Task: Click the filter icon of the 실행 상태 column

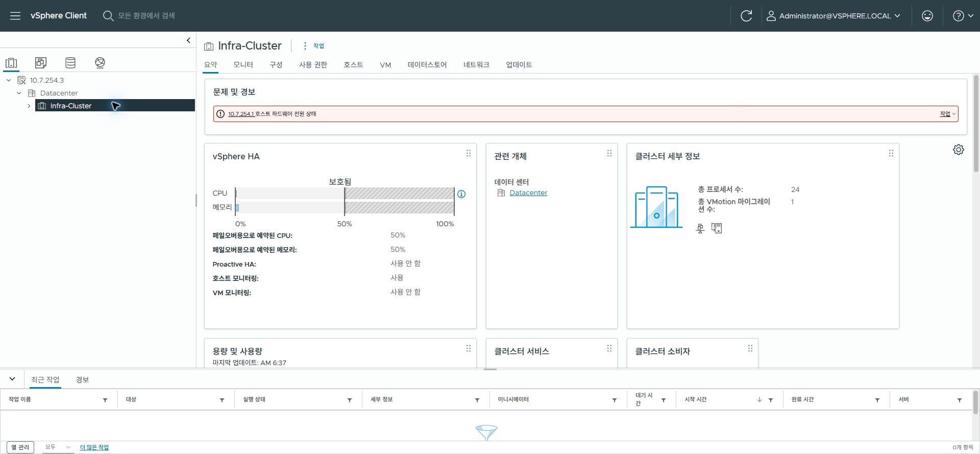Action: (x=350, y=400)
